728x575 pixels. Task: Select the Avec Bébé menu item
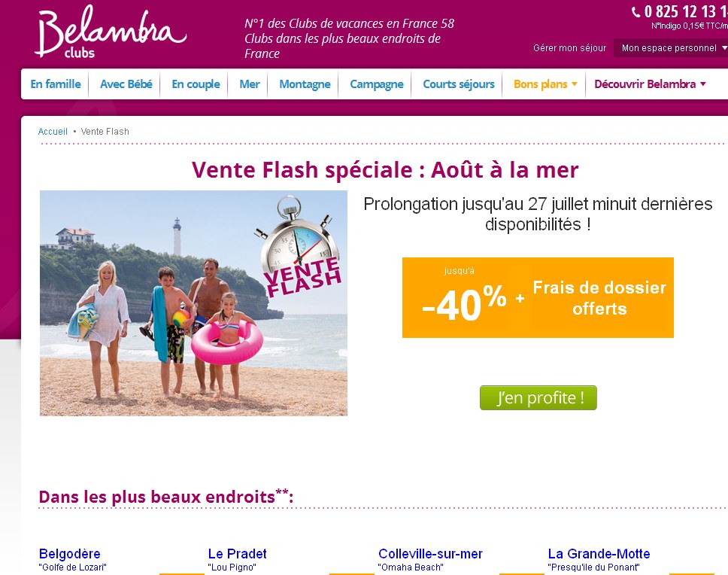click(x=126, y=84)
